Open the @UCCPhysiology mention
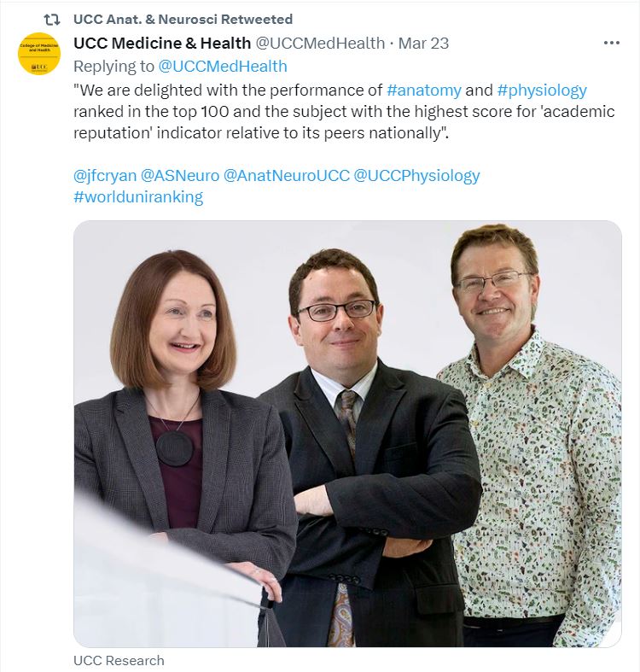Image resolution: width=640 pixels, height=672 pixels. (x=416, y=176)
